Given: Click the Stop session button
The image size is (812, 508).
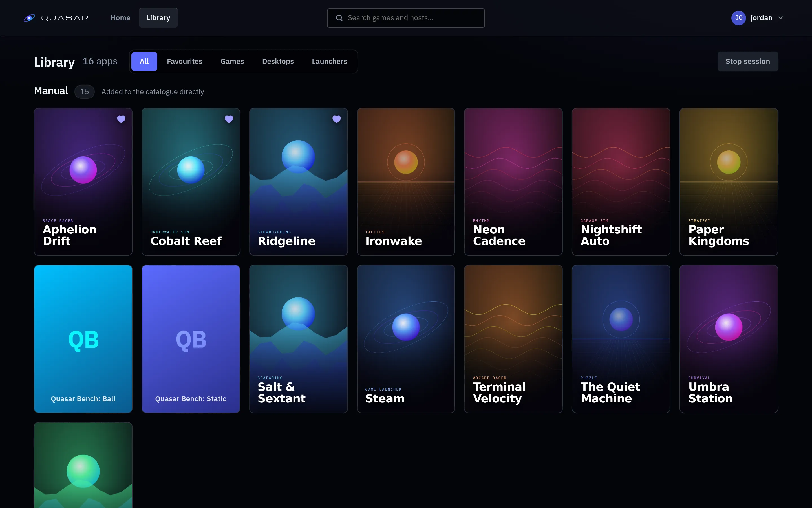Looking at the screenshot, I should pyautogui.click(x=748, y=62).
